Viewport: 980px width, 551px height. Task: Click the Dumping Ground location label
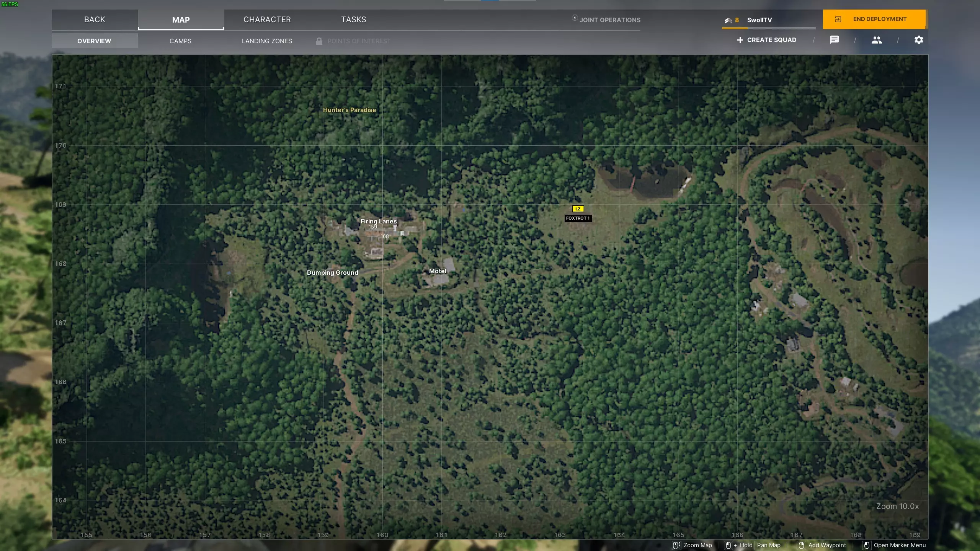332,272
